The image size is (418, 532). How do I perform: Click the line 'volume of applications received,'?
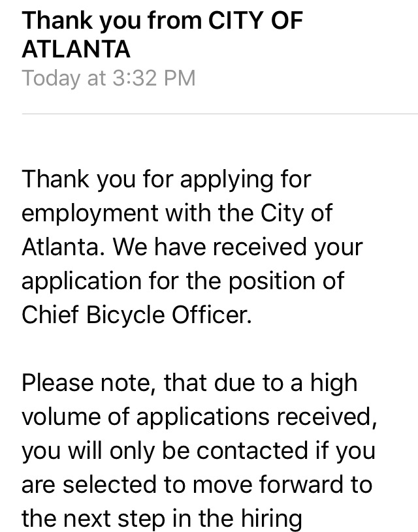click(199, 416)
